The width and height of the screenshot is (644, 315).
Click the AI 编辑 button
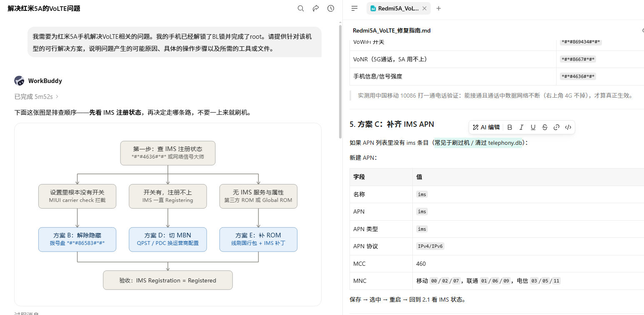point(486,127)
